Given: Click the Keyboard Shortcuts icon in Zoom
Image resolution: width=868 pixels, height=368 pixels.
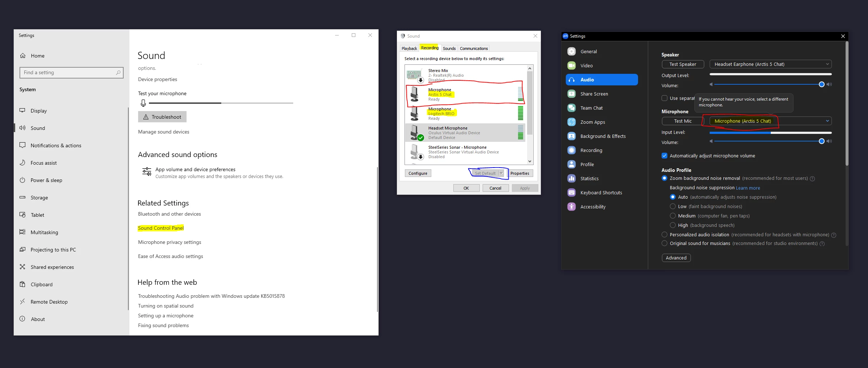Looking at the screenshot, I should point(571,193).
